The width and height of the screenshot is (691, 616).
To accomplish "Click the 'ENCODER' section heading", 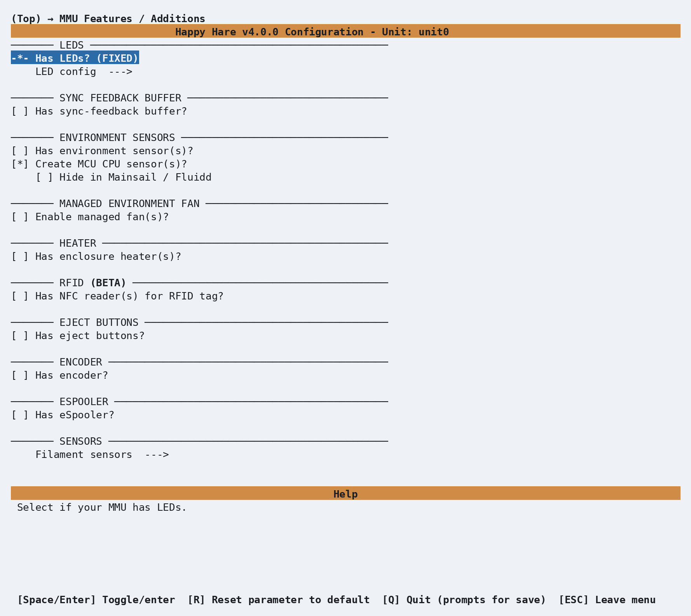I will coord(81,362).
